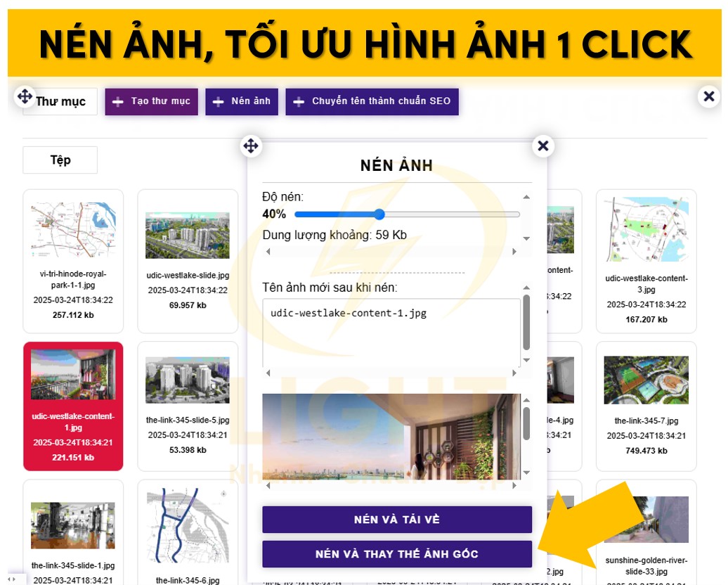The height and width of the screenshot is (585, 728).
Task: Click the 257.112 kb file size text
Action: point(73,315)
